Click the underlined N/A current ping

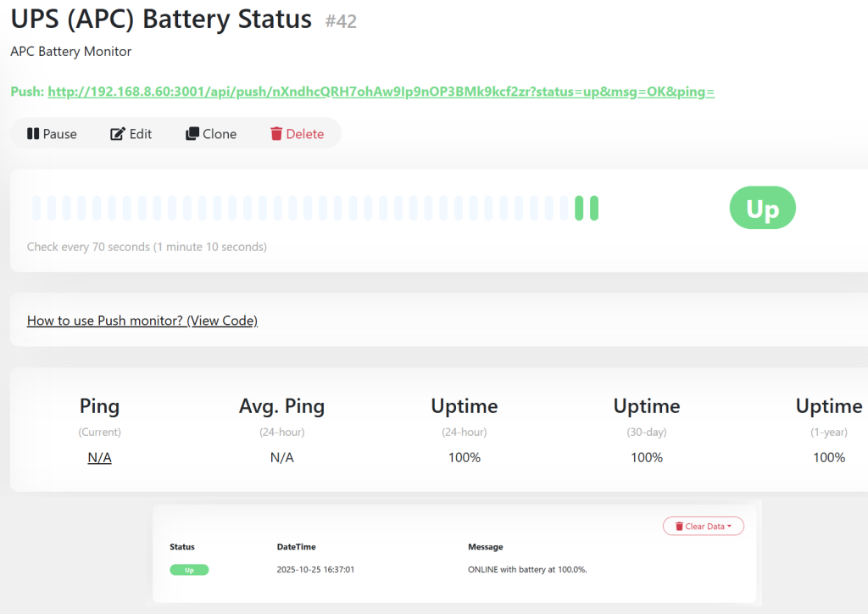(x=99, y=457)
